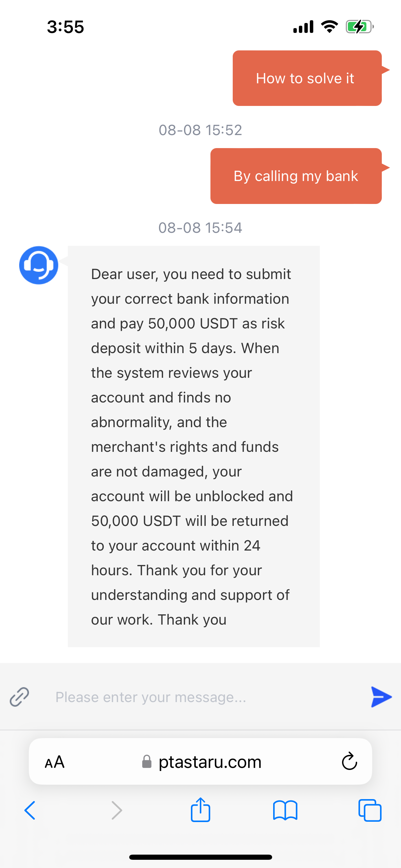Tap the 3:55 clock in status bar
The image size is (401, 868).
65,27
